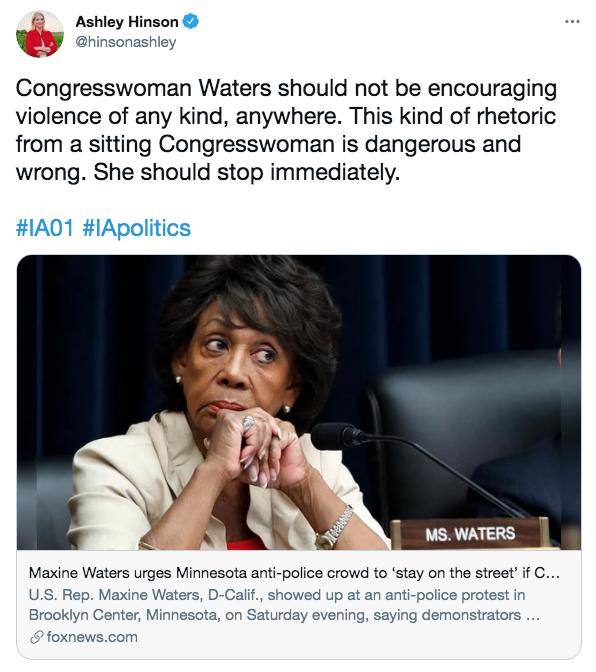Viewport: 596px width, 672px height.
Task: Open the #IApolitics hashtag
Action: [x=137, y=228]
